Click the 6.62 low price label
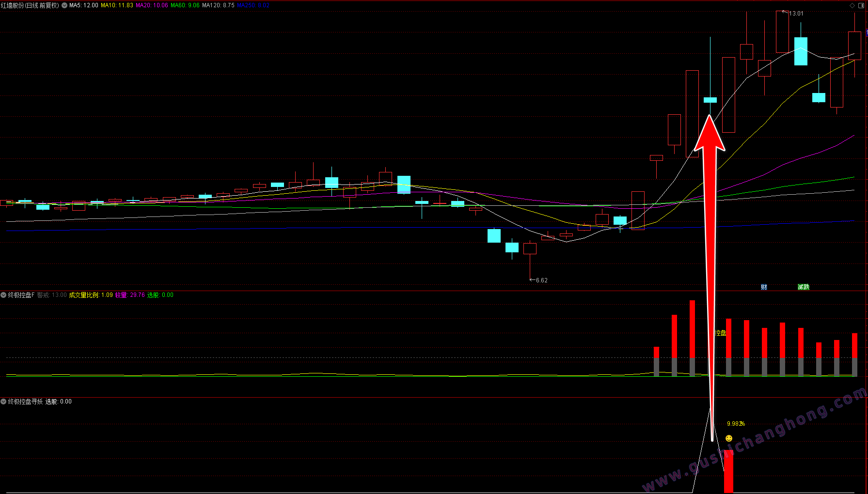The width and height of the screenshot is (868, 494). [541, 280]
